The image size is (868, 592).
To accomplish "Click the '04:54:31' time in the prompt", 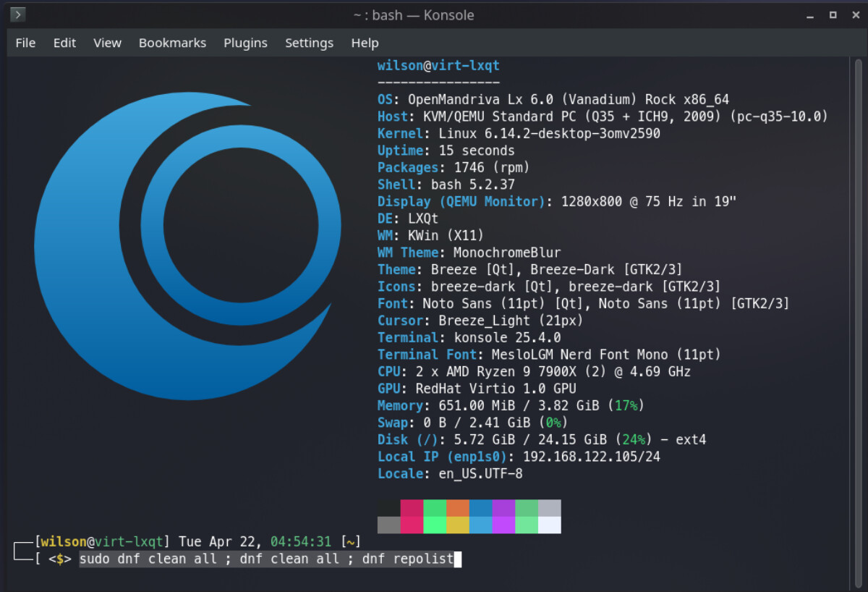I will [x=301, y=542].
